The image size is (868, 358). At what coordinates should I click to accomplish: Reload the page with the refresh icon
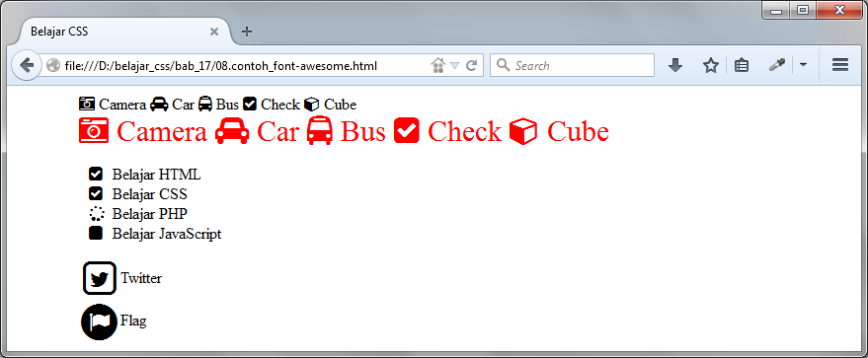pos(472,65)
